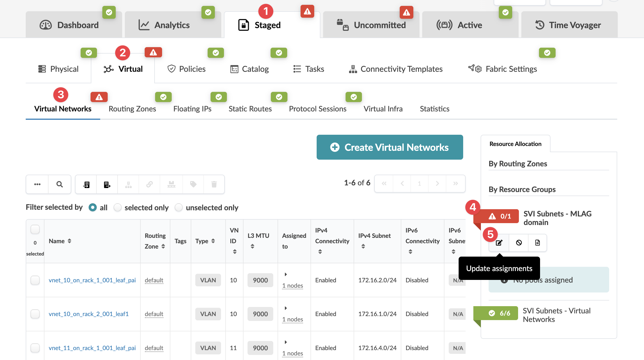644x360 pixels.
Task: Check the vnet_10_on_rack_2_001_leaf1 row checkbox
Action: pos(35,314)
